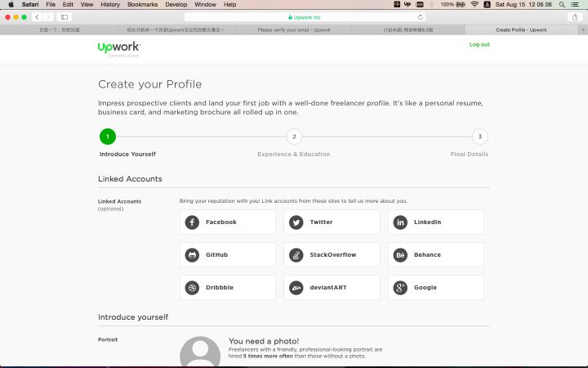Open the View menu
Screen dimensions: 588x368
click(87, 5)
